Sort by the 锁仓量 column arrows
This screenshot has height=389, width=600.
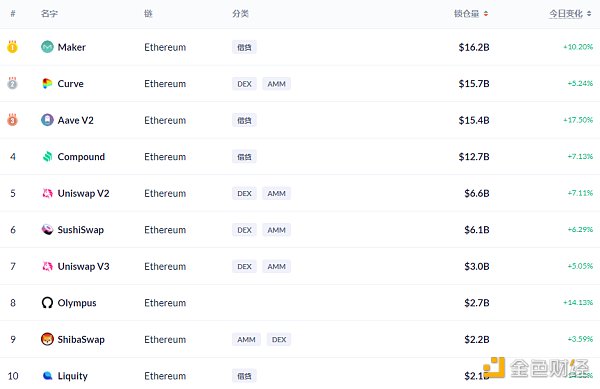pos(486,14)
